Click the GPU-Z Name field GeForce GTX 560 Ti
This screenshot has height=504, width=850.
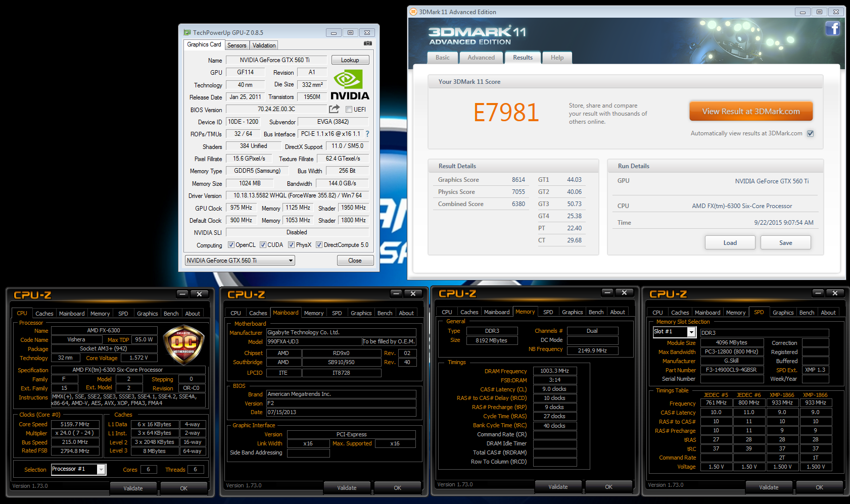tap(276, 60)
